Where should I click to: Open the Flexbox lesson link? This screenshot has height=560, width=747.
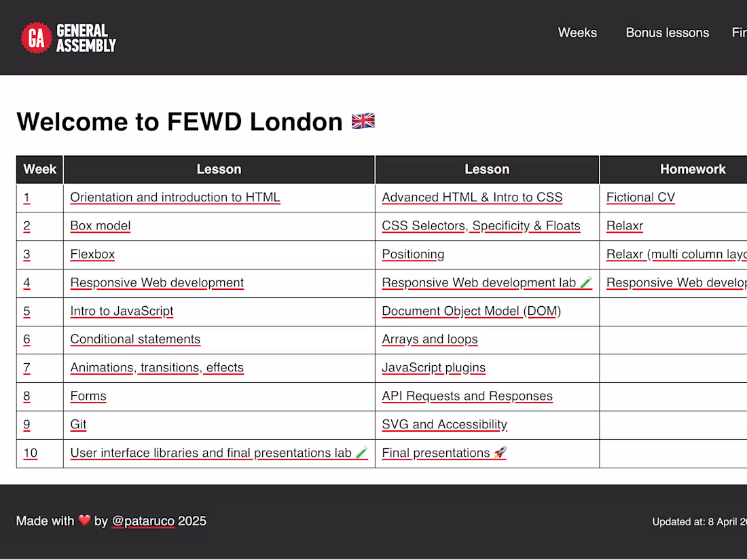[x=92, y=255]
